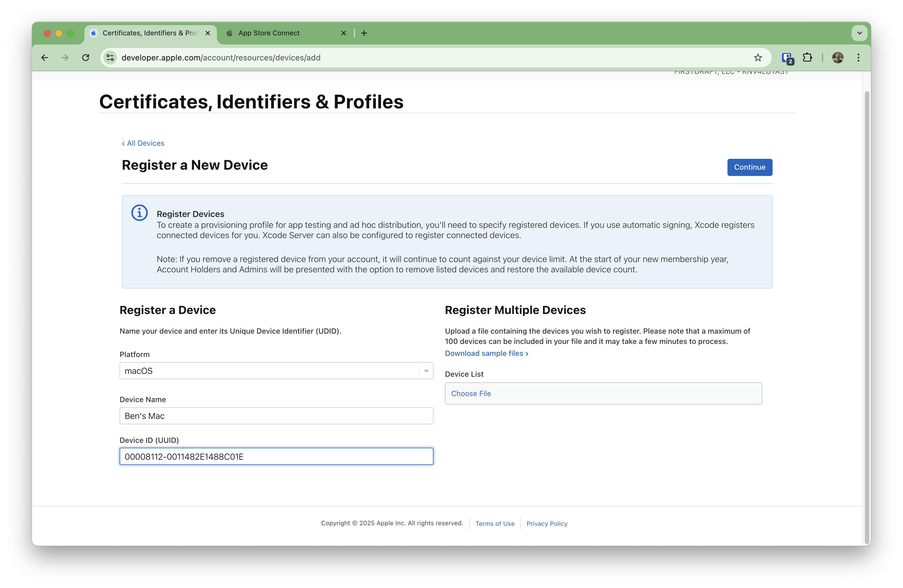Open the Chrome profile avatar
Screen dimensions: 903x588
838,58
